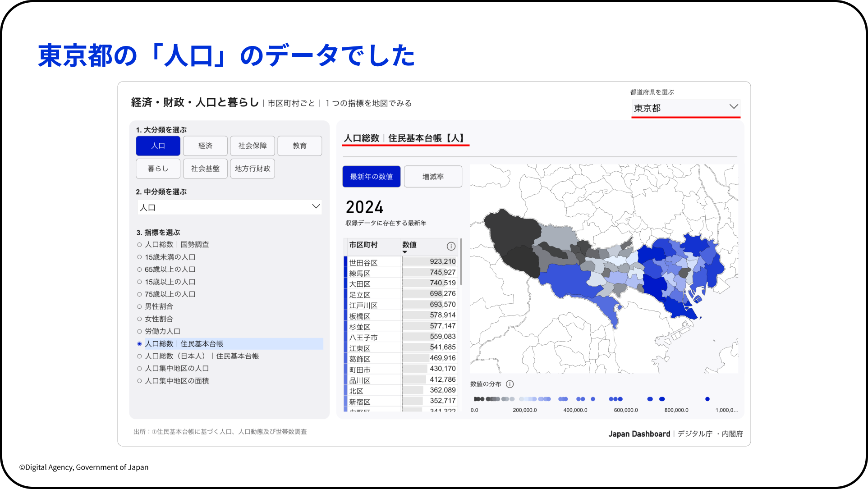The height and width of the screenshot is (489, 868).
Task: Click the 品川区 table row
Action: pos(401,380)
